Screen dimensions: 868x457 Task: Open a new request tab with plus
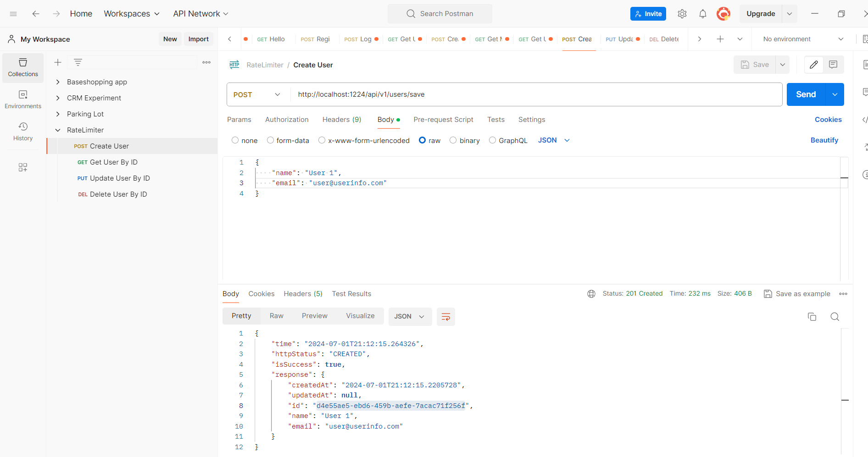(x=720, y=39)
